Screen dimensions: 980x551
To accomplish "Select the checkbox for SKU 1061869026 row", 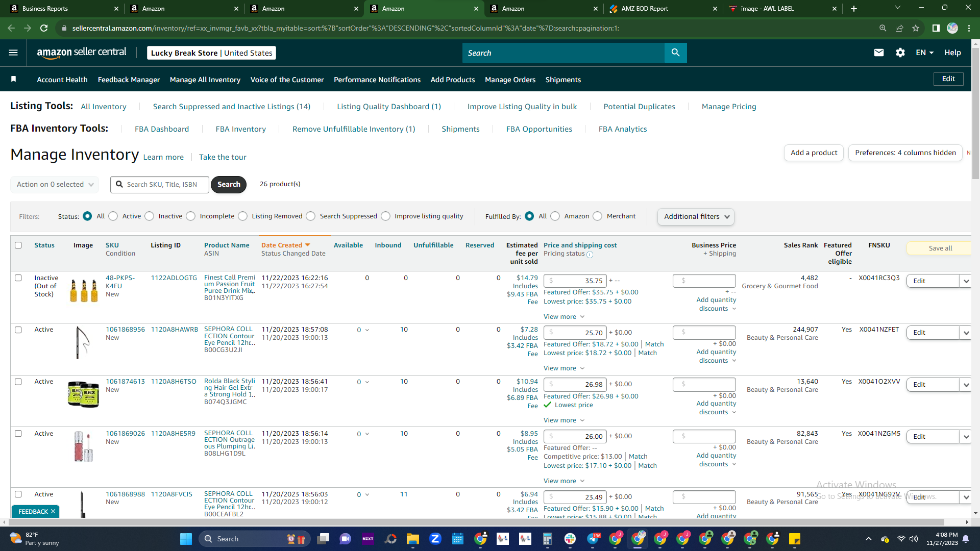I will click(18, 434).
